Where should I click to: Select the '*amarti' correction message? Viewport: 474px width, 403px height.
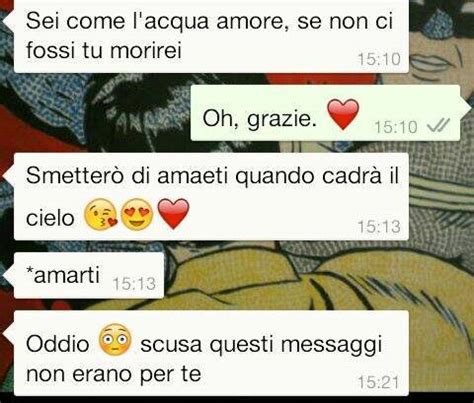point(89,275)
